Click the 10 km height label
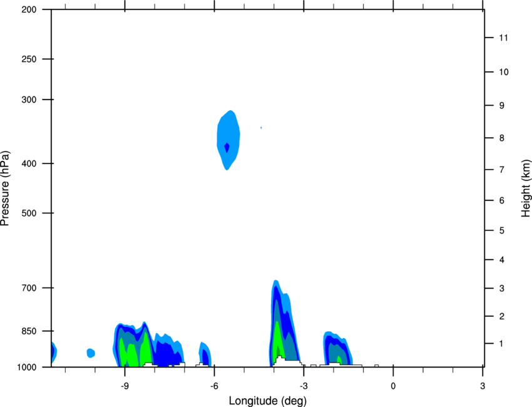532x407 pixels. click(504, 72)
